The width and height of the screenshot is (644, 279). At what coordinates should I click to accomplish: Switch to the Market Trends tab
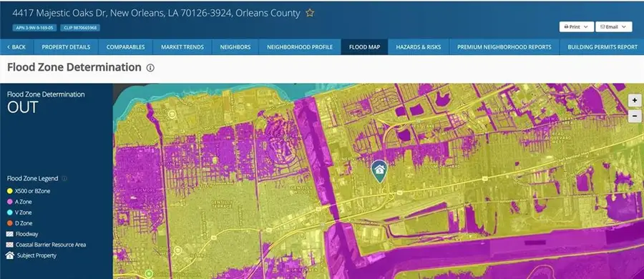click(182, 47)
